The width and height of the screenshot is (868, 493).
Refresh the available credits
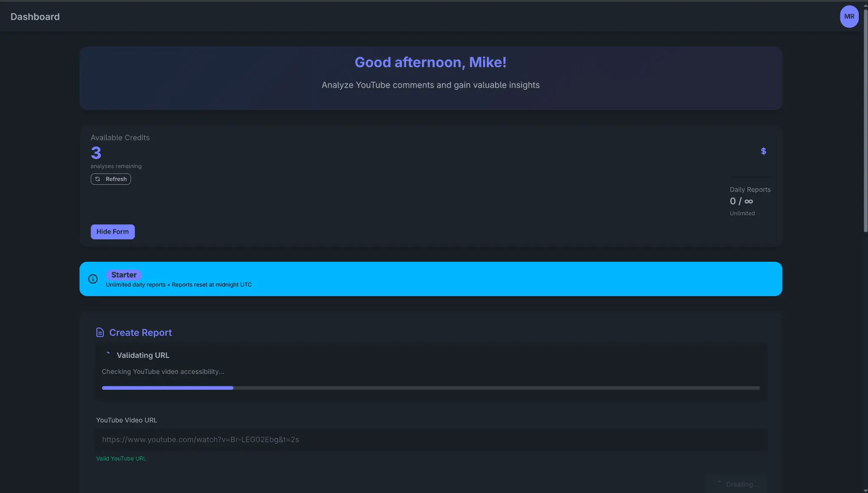tap(111, 179)
